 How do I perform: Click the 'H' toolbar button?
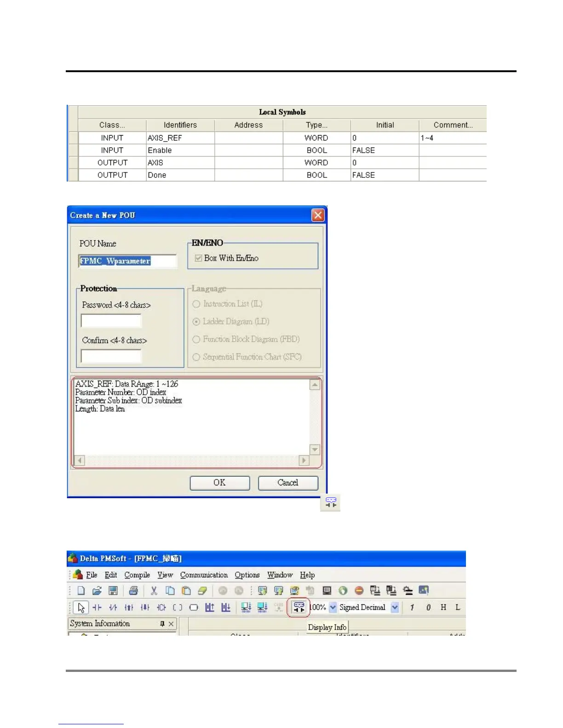click(x=443, y=608)
